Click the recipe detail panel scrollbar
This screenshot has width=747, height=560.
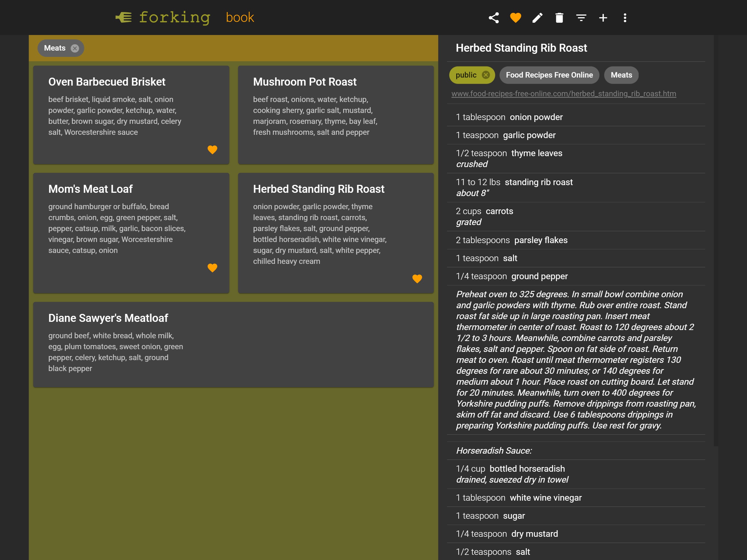pyautogui.click(x=716, y=237)
